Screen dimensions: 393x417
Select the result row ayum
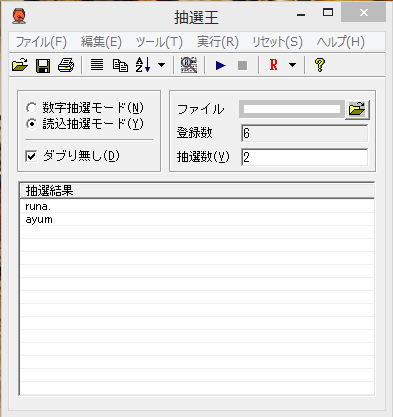point(197,220)
